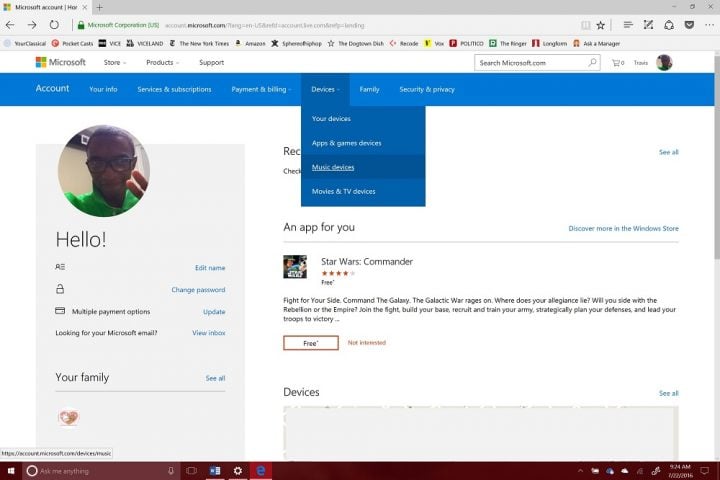This screenshot has width=720, height=480.
Task: Click Discover more in the Windows Store
Action: pyautogui.click(x=623, y=228)
